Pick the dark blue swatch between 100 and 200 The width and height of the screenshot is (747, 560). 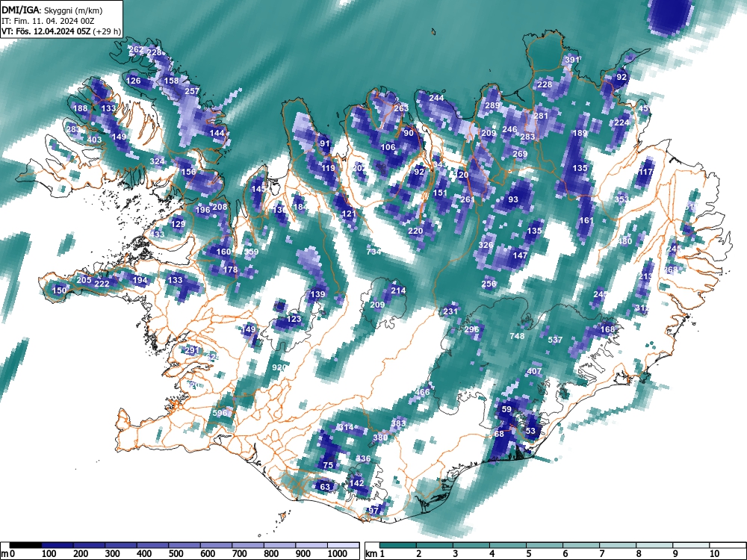[x=58, y=545]
